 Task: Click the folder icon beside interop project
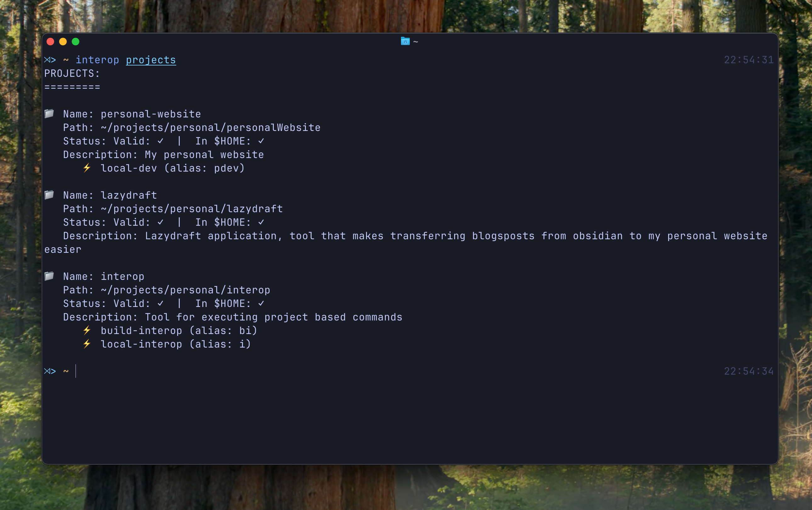[x=49, y=276]
